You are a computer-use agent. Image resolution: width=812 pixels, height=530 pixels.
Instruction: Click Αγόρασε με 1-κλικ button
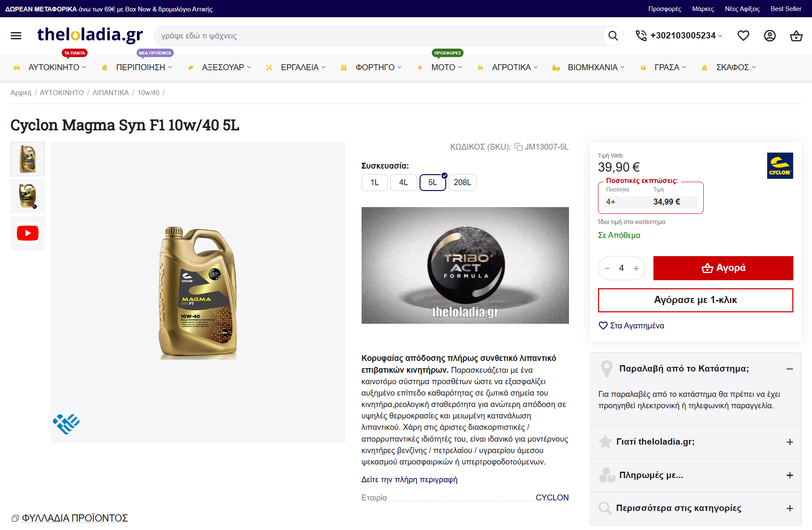pyautogui.click(x=696, y=300)
